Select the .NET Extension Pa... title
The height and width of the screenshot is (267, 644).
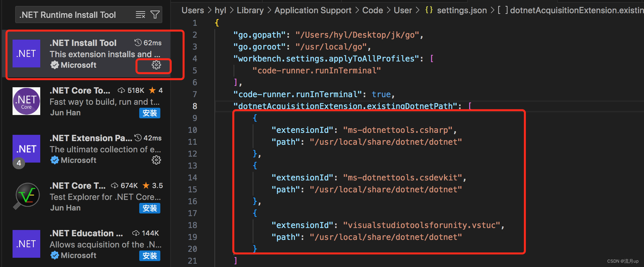[x=91, y=138]
